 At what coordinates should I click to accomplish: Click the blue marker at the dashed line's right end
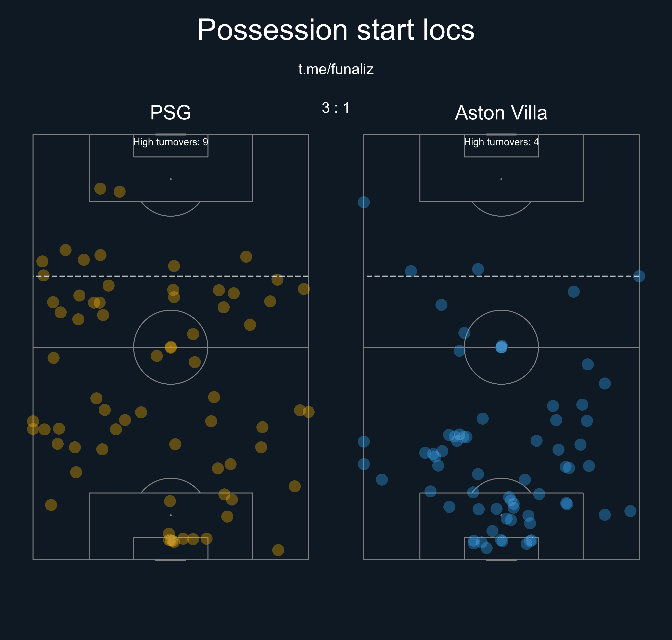639,276
